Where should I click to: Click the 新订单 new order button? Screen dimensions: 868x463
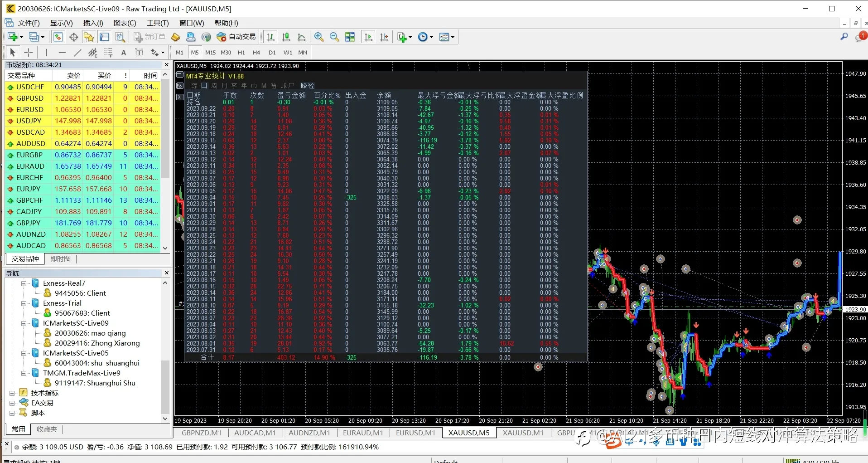(150, 37)
